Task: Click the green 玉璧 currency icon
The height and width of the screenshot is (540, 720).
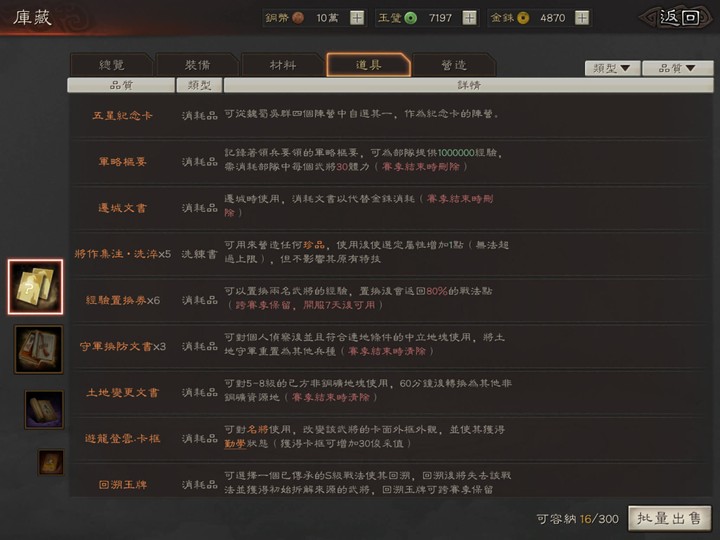Action: click(410, 18)
